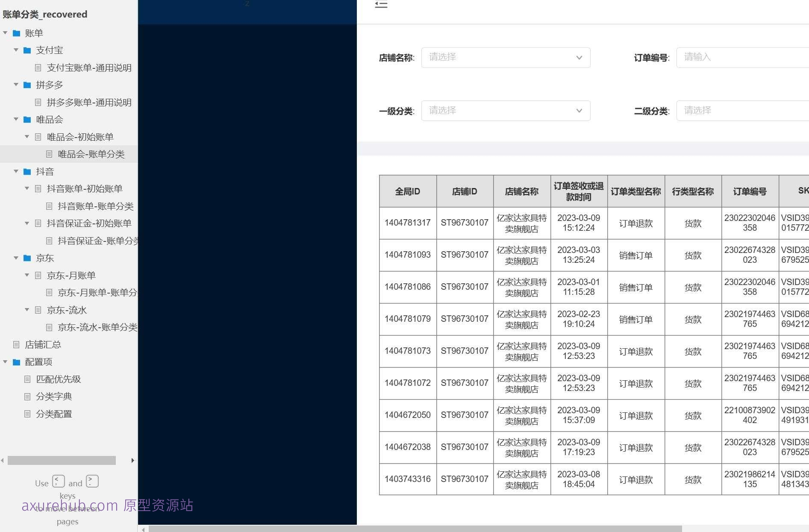
Task: Click the menu collapse icon at top
Action: (x=381, y=4)
